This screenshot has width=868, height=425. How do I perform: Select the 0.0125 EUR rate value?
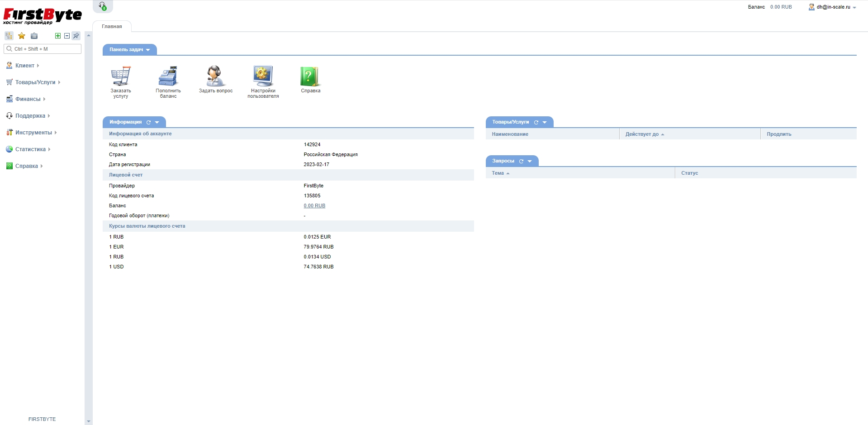pos(317,237)
